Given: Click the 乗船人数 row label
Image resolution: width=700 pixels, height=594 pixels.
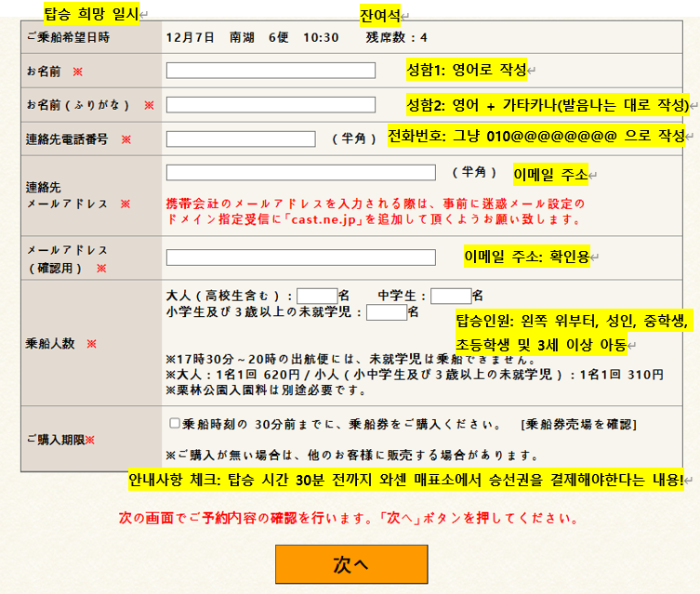Looking at the screenshot, I should point(50,344).
